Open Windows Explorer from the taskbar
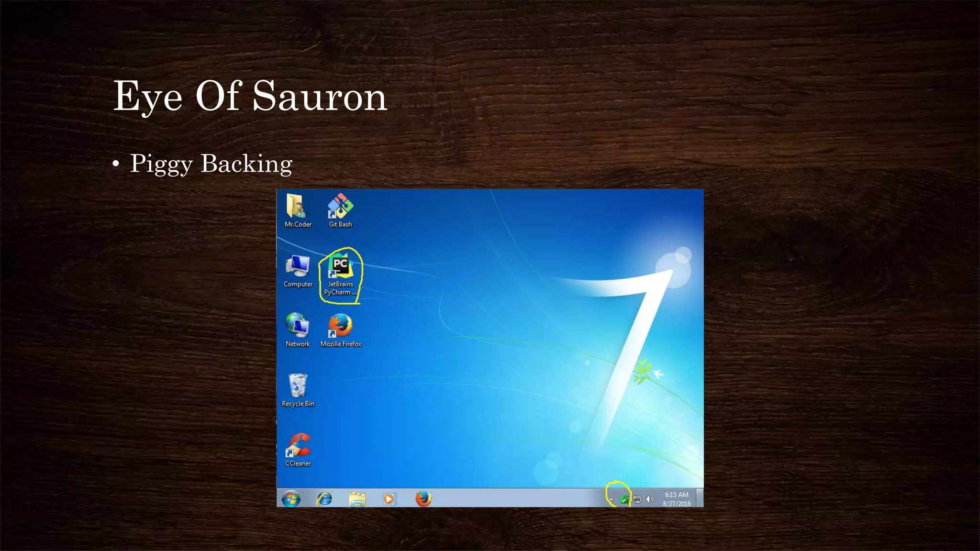This screenshot has height=551, width=980. 357,499
